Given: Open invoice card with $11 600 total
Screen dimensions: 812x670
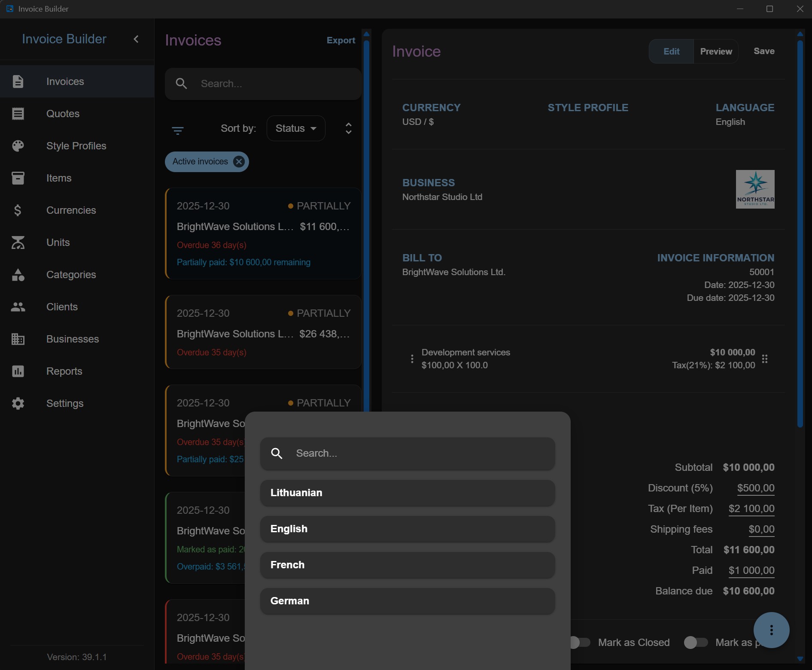Looking at the screenshot, I should point(263,233).
